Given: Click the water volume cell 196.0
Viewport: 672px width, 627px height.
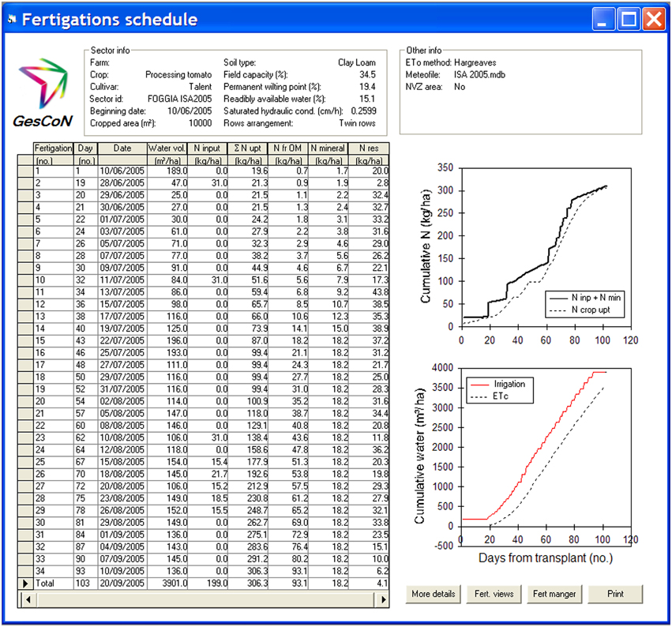Looking at the screenshot, I should pyautogui.click(x=167, y=340).
